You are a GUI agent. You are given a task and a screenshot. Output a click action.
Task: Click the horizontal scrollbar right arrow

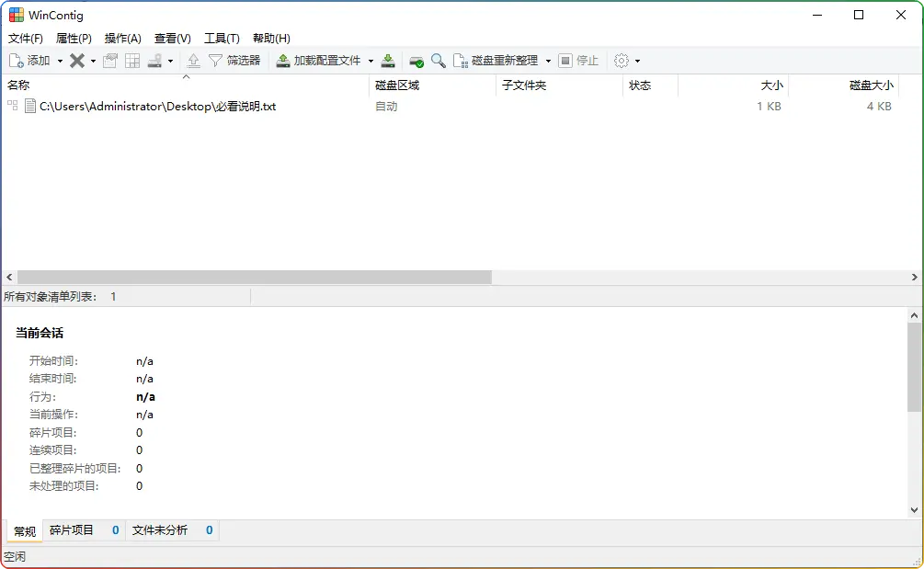click(x=915, y=277)
